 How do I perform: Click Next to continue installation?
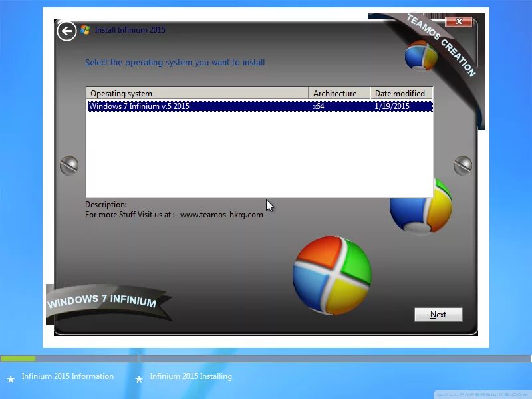pos(438,315)
